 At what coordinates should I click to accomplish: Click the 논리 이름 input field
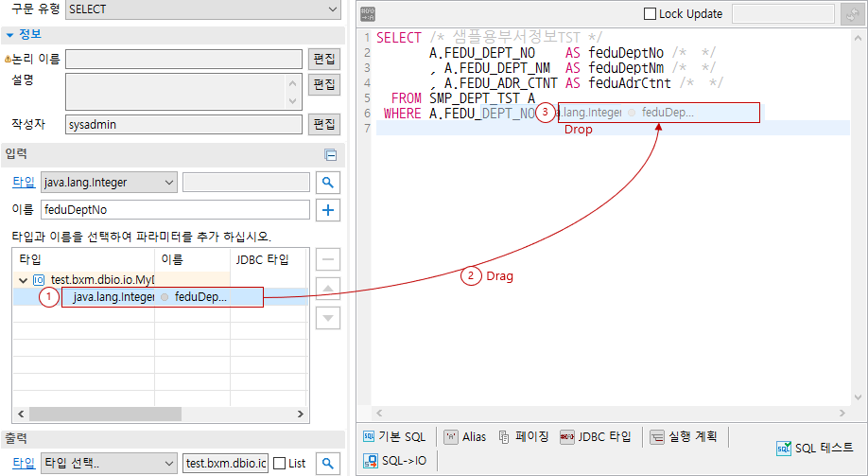point(183,59)
